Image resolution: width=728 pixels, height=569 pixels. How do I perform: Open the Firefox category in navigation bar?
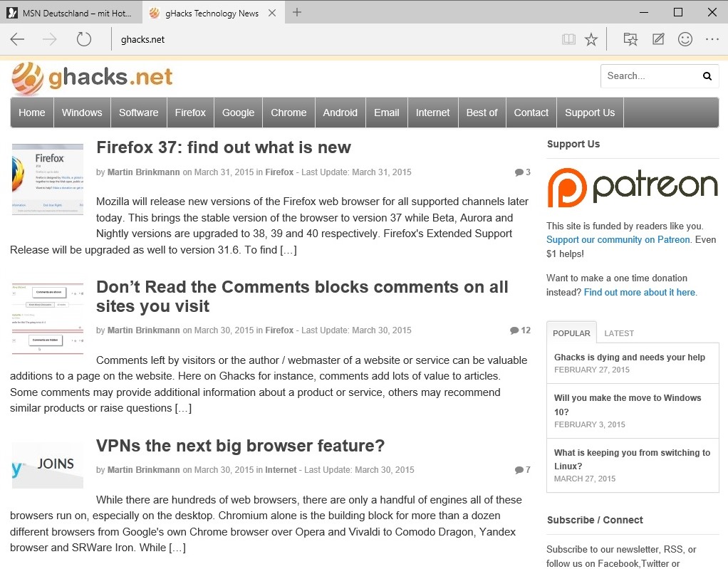(190, 113)
